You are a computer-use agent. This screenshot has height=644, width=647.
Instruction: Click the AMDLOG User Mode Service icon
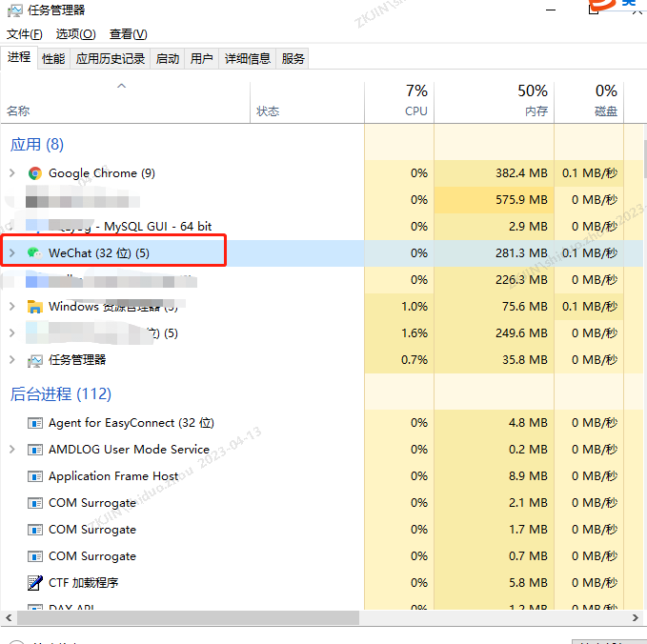35,450
